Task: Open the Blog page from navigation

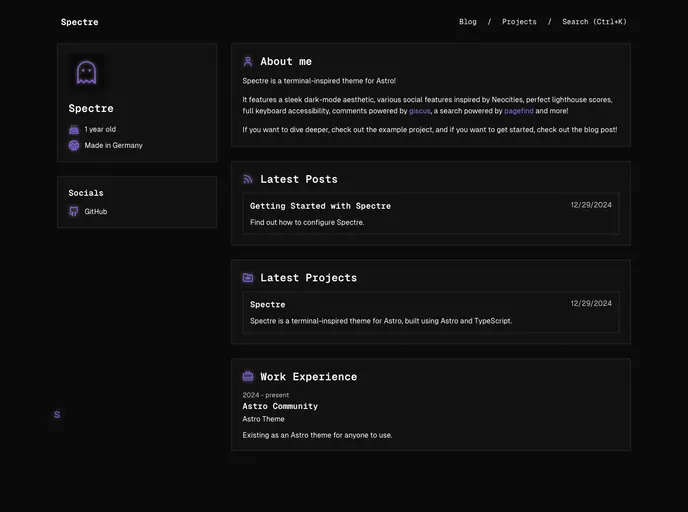Action: click(x=468, y=21)
